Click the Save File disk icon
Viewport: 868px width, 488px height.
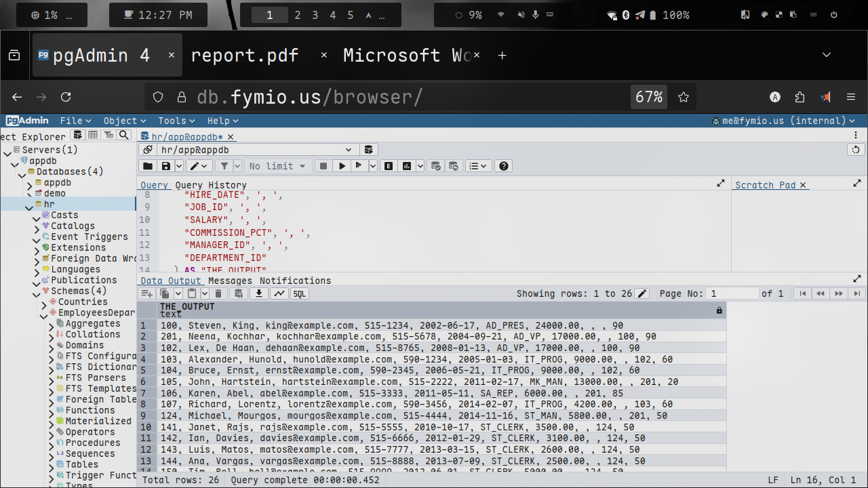(165, 166)
